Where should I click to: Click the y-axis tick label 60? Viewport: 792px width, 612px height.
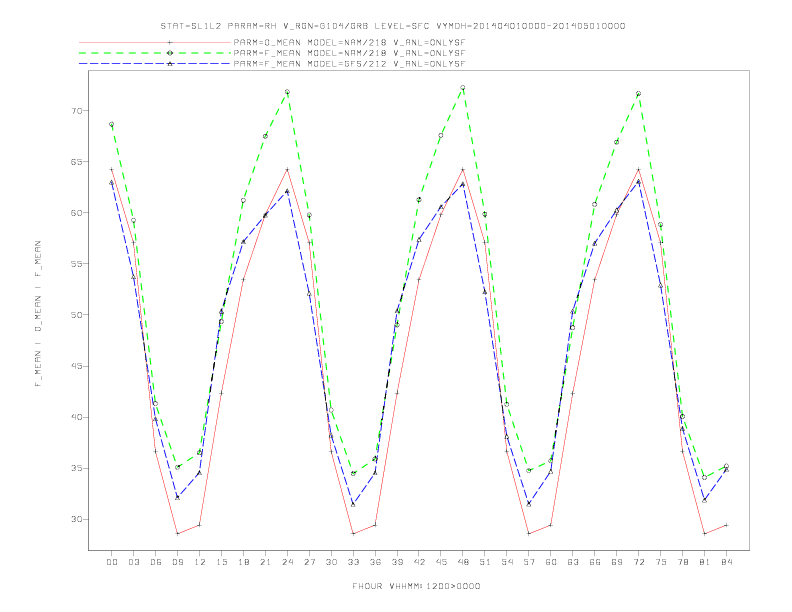click(x=76, y=213)
